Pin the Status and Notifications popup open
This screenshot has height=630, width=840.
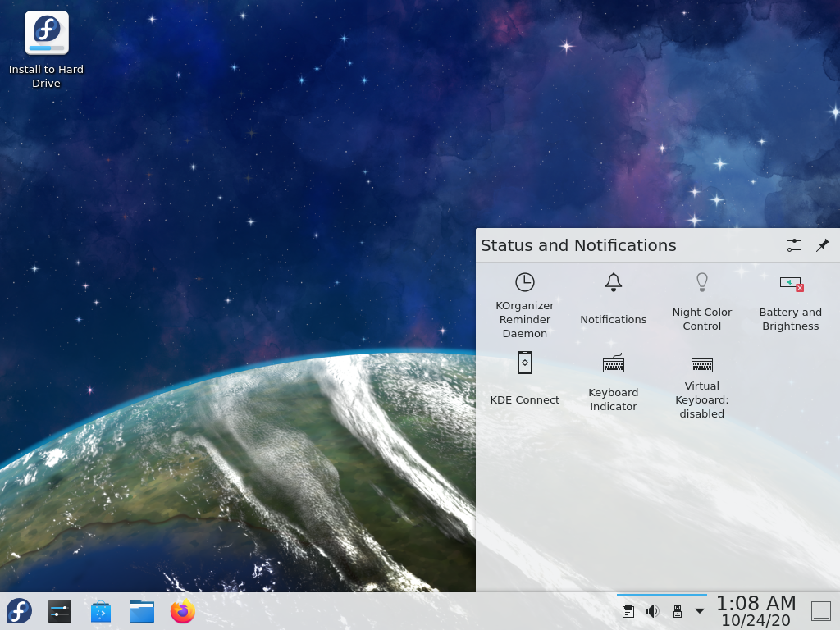[822, 245]
